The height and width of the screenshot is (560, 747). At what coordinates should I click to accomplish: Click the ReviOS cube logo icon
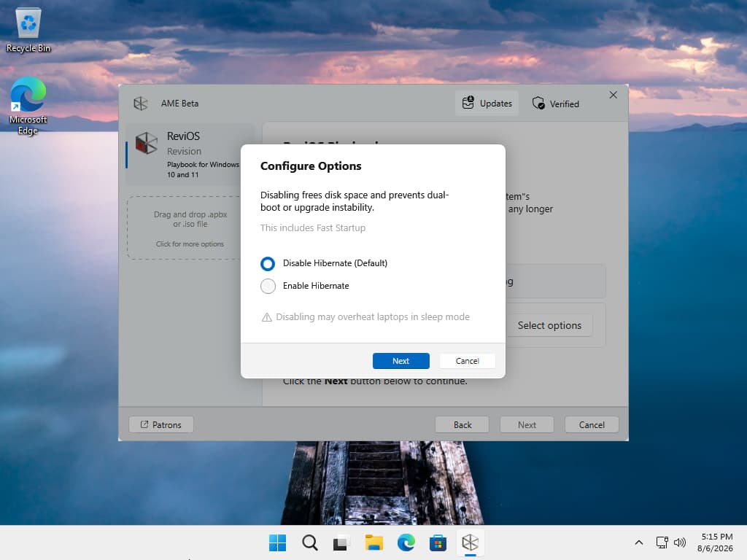(146, 144)
